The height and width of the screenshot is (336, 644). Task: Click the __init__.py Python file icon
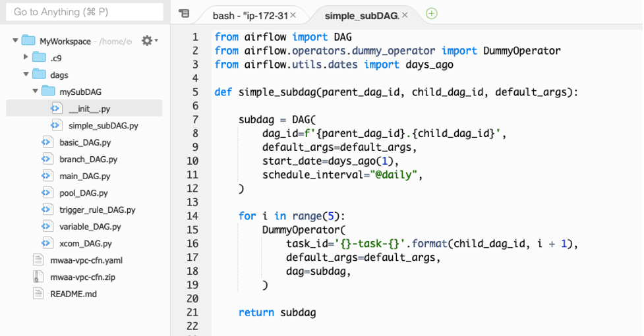[56, 109]
